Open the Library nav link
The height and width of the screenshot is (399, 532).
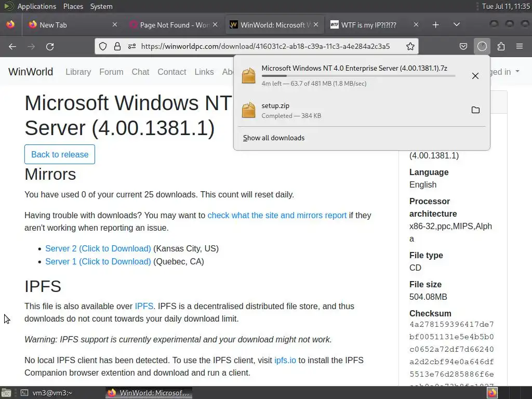point(78,72)
